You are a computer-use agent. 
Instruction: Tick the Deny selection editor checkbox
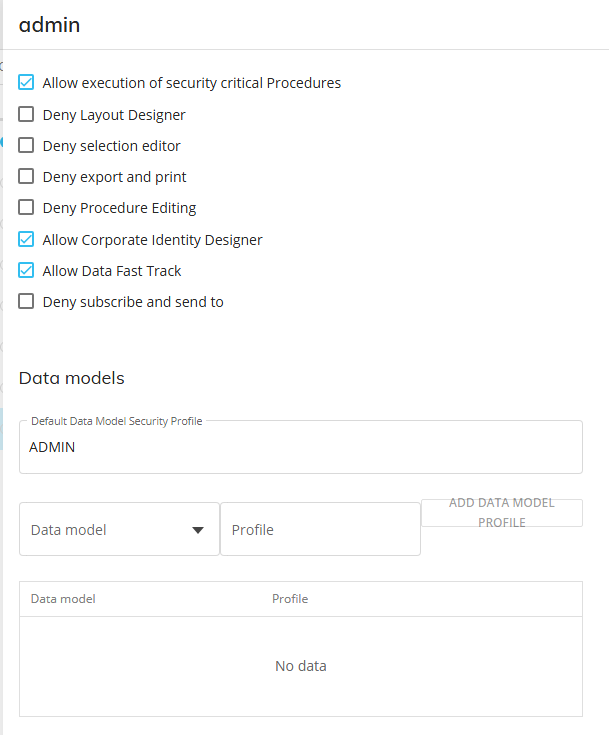click(27, 146)
